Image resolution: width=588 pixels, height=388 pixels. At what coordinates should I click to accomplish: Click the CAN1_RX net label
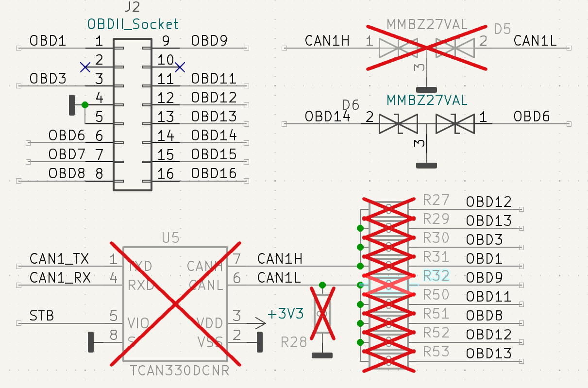[x=59, y=278]
